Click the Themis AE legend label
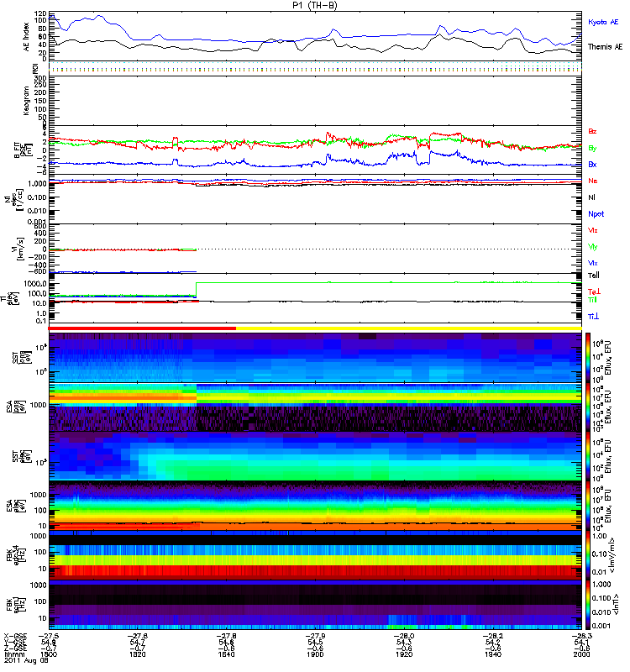This screenshot has height=672, width=630. [605, 47]
